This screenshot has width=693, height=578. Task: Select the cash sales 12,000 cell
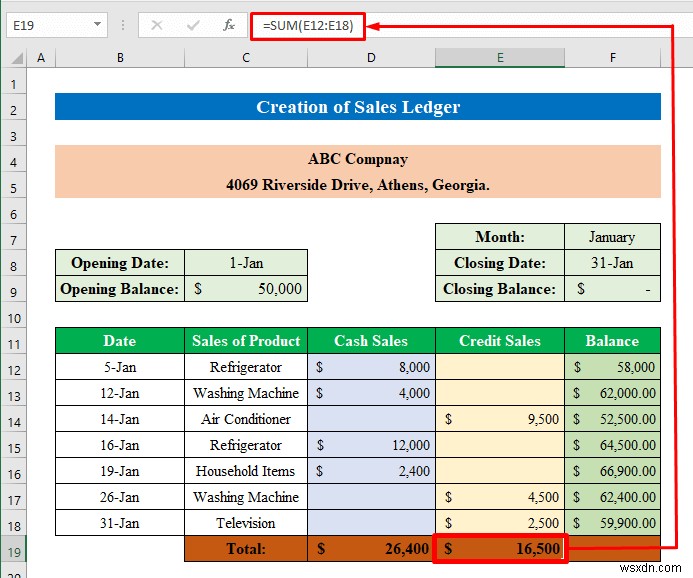(x=371, y=445)
